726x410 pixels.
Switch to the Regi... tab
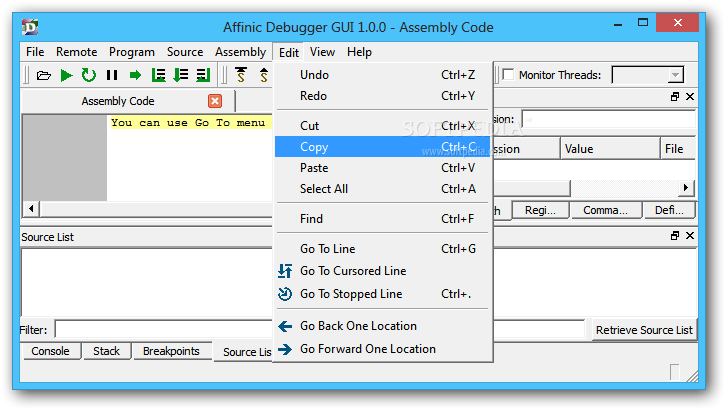(x=540, y=210)
